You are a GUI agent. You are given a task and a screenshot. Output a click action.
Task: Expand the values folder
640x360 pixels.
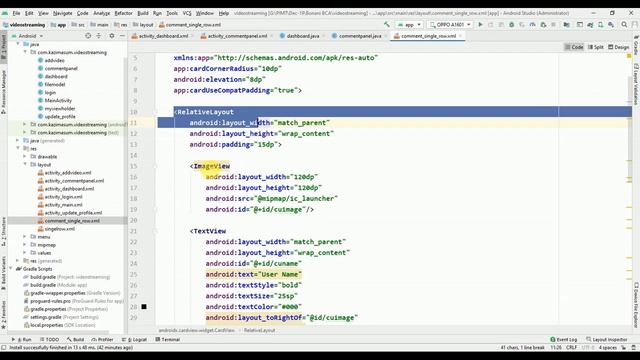click(25, 253)
